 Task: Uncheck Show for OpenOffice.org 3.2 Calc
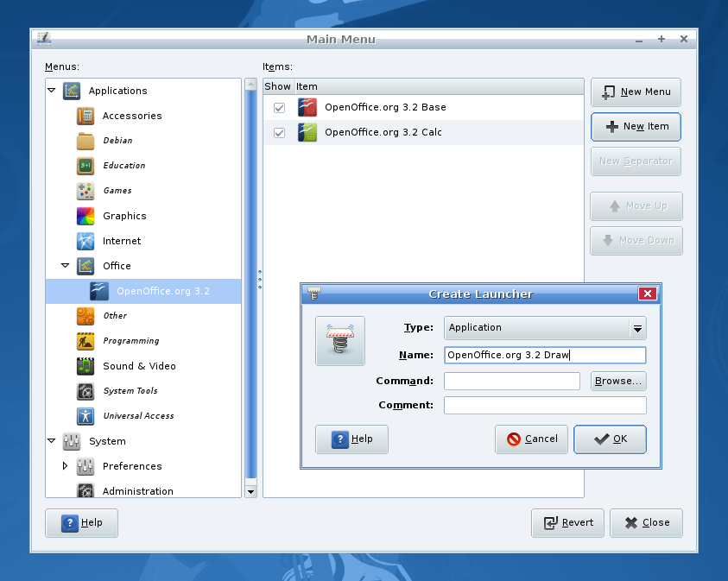(279, 133)
